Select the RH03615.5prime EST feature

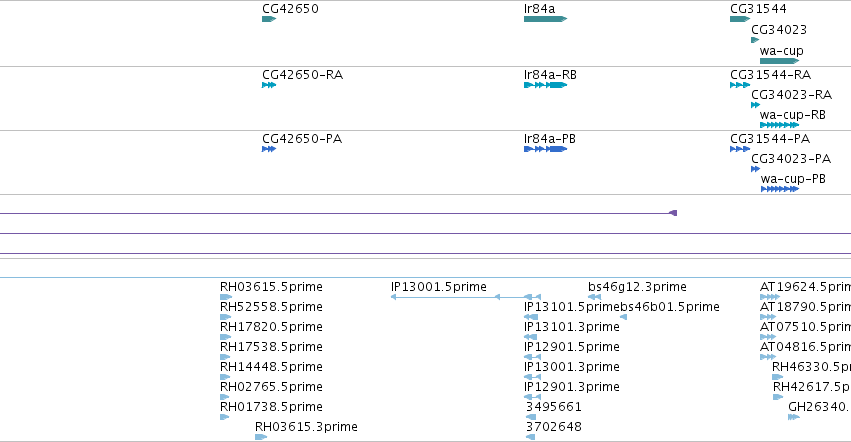click(x=226, y=297)
